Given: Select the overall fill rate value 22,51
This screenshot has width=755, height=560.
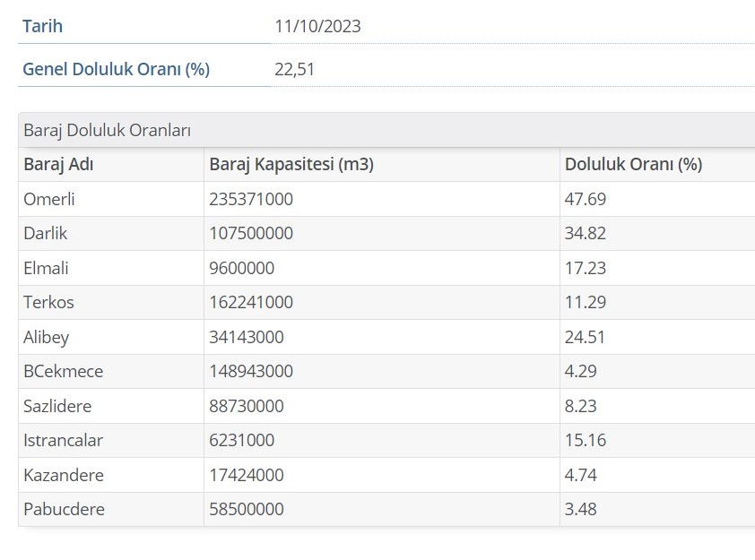Looking at the screenshot, I should (x=295, y=69).
